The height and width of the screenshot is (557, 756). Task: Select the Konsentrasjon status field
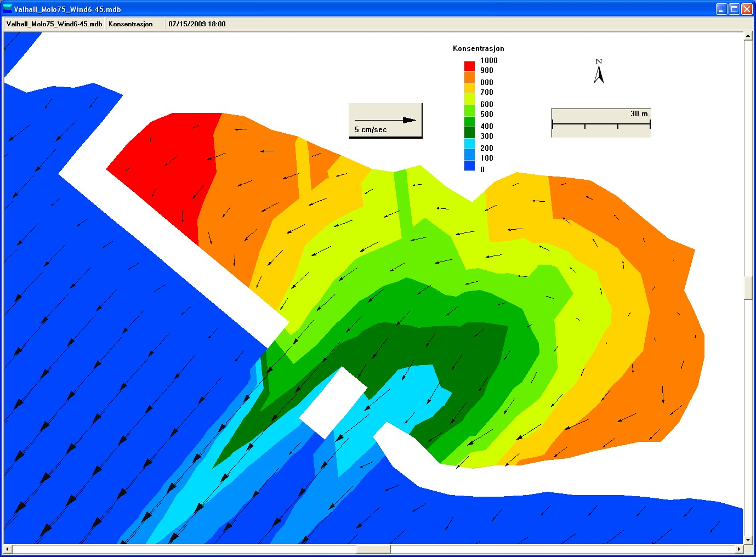tap(135, 24)
